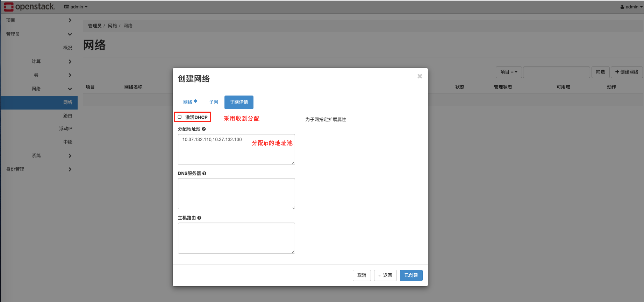Screen dimensions: 644x302
Task: Open 中继 in the sidebar
Action: [68, 142]
